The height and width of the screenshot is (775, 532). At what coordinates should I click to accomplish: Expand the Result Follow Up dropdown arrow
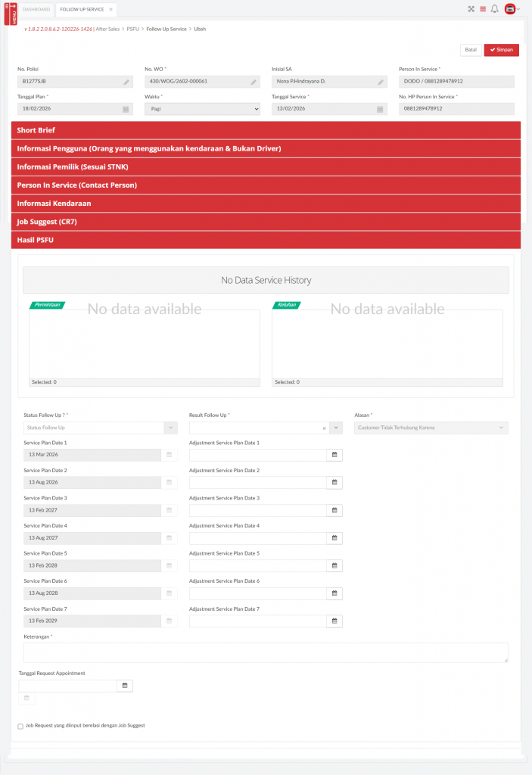335,428
